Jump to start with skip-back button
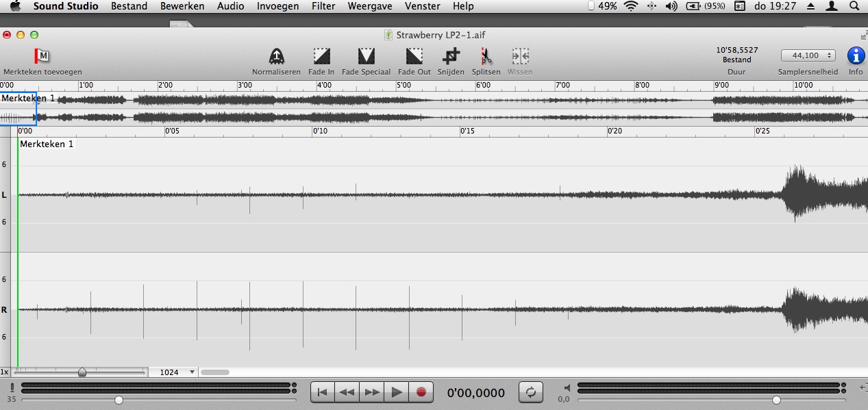Viewport: 868px width, 410px height. (323, 392)
